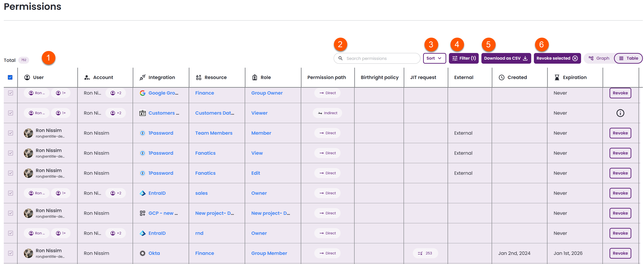Click the Google Groups integration icon

[143, 93]
